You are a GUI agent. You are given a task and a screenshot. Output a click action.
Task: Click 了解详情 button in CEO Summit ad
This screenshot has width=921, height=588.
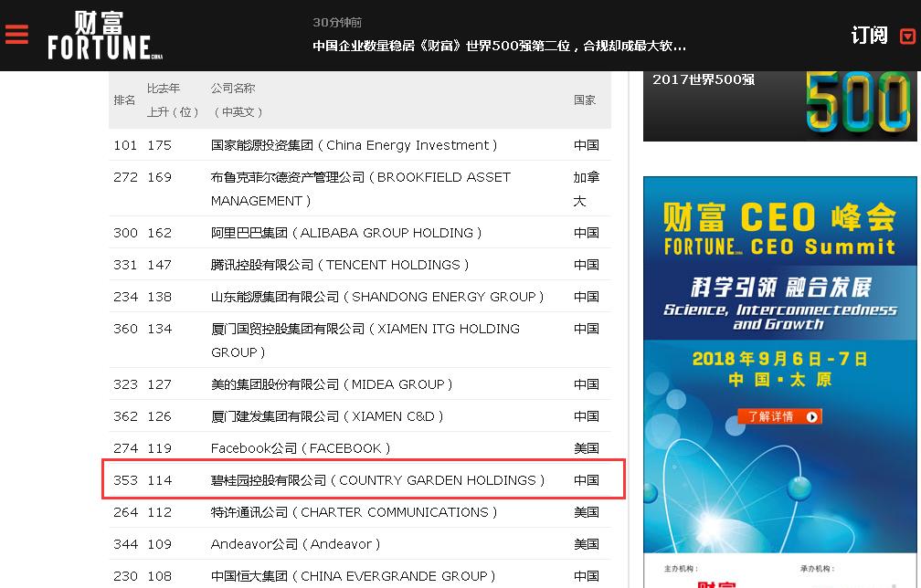click(779, 416)
